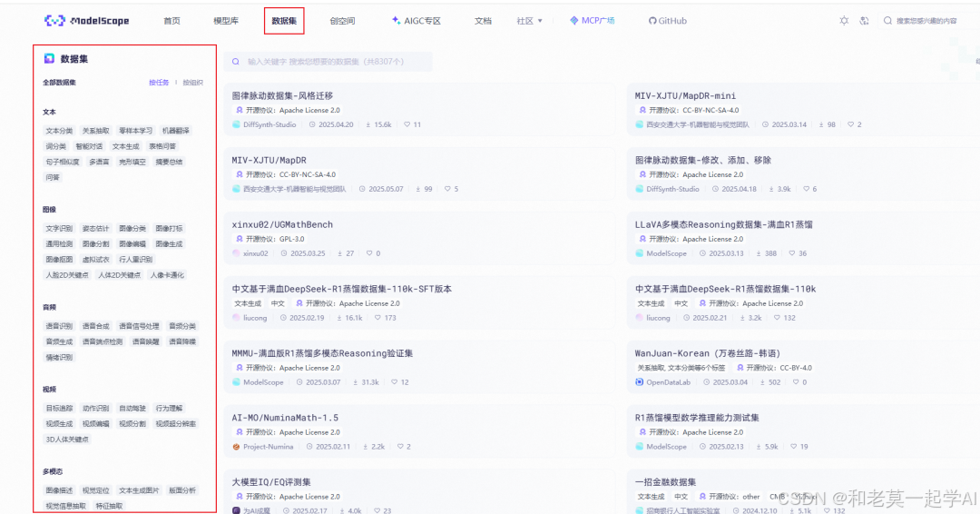Select the 语音合成 audio tag
This screenshot has width=980, height=514.
pos(95,326)
